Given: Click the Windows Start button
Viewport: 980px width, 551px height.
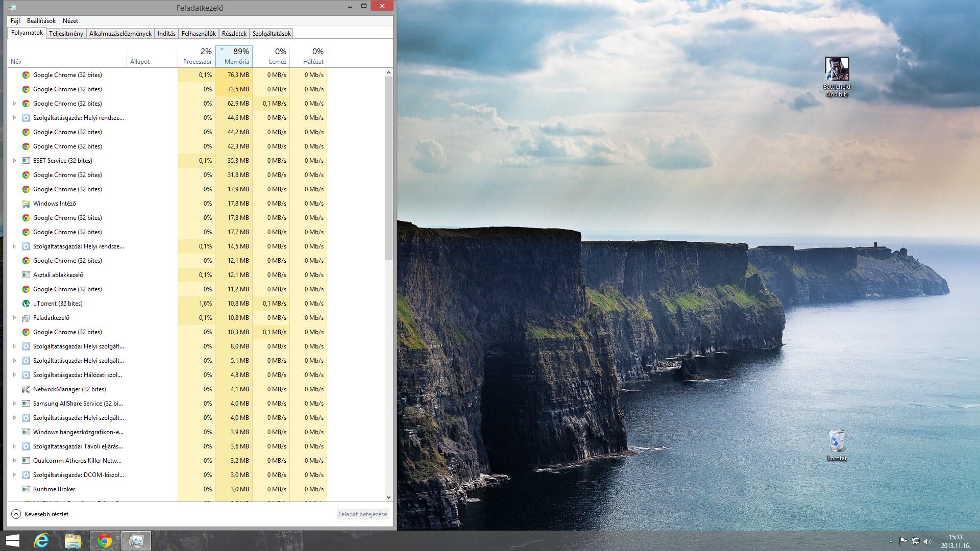Looking at the screenshot, I should 12,541.
